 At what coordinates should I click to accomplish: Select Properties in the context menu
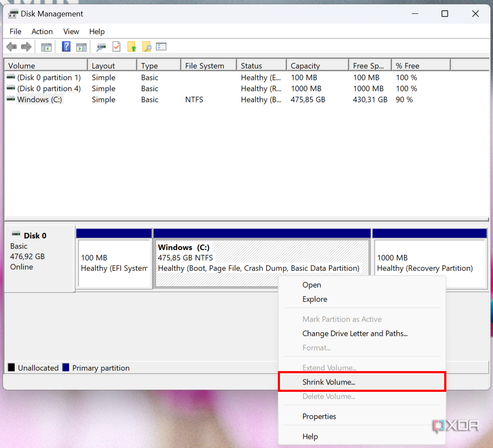pos(319,416)
